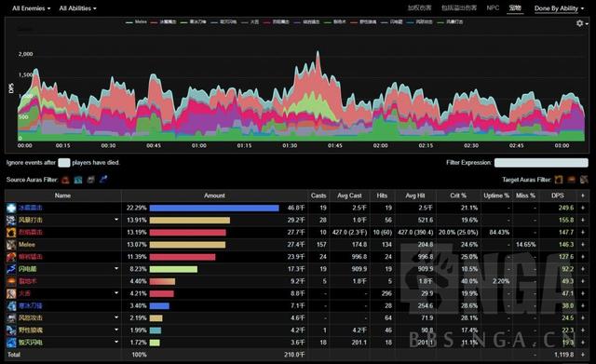Click the 毁灭闪电 ability icon at 1.72%
596x364 pixels.
11,343
